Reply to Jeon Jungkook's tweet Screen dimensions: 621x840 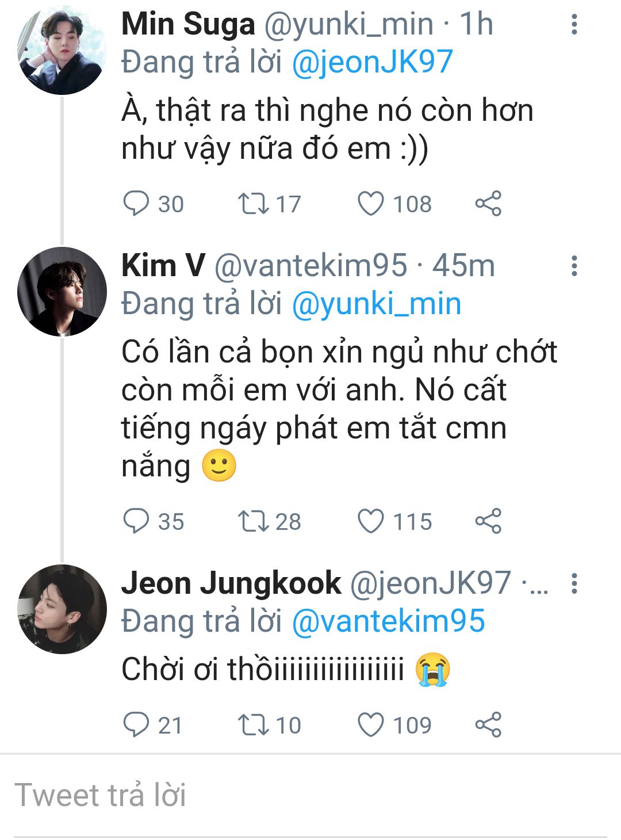tap(136, 724)
